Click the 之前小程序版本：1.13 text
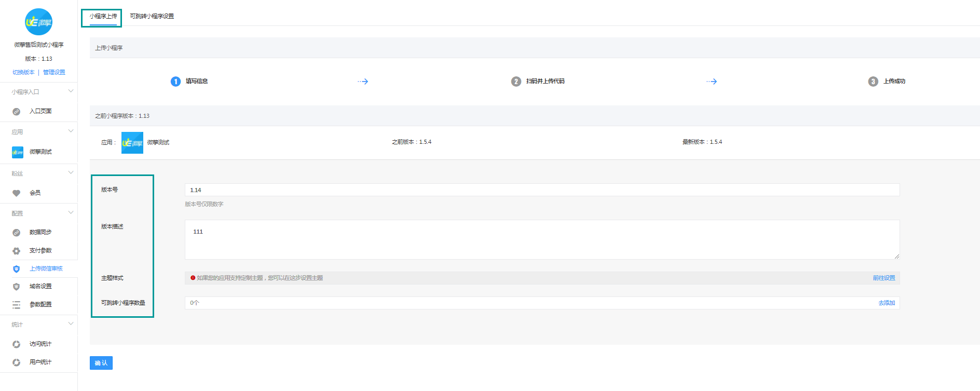The height and width of the screenshot is (391, 980). click(x=122, y=116)
